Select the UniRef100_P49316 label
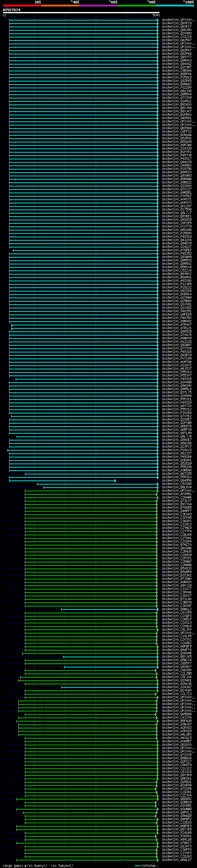Screen dimensions: 197x868 pyautogui.click(x=177, y=352)
